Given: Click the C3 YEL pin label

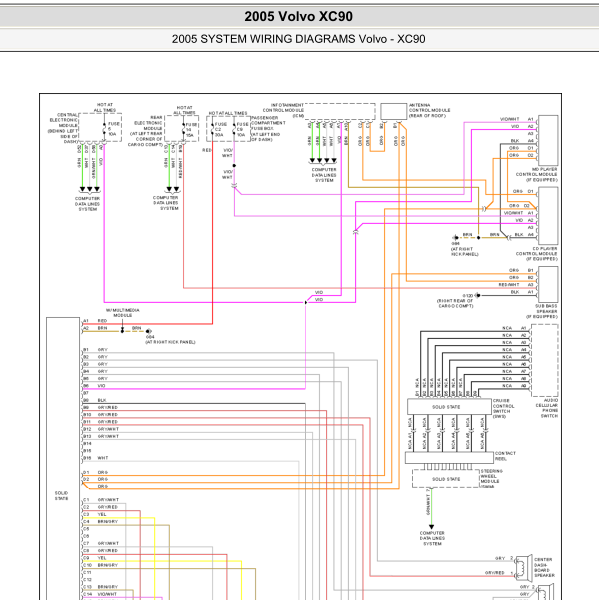Looking at the screenshot, I should [95, 514].
